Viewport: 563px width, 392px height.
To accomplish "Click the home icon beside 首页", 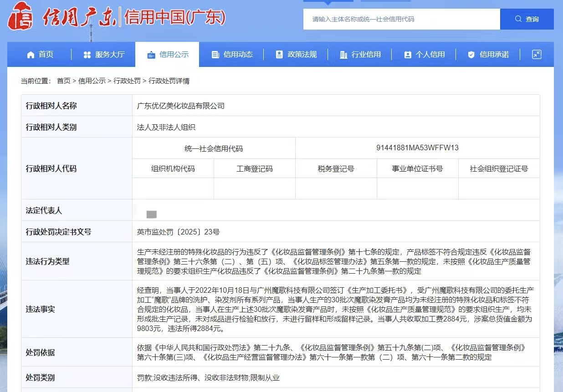I will point(31,55).
